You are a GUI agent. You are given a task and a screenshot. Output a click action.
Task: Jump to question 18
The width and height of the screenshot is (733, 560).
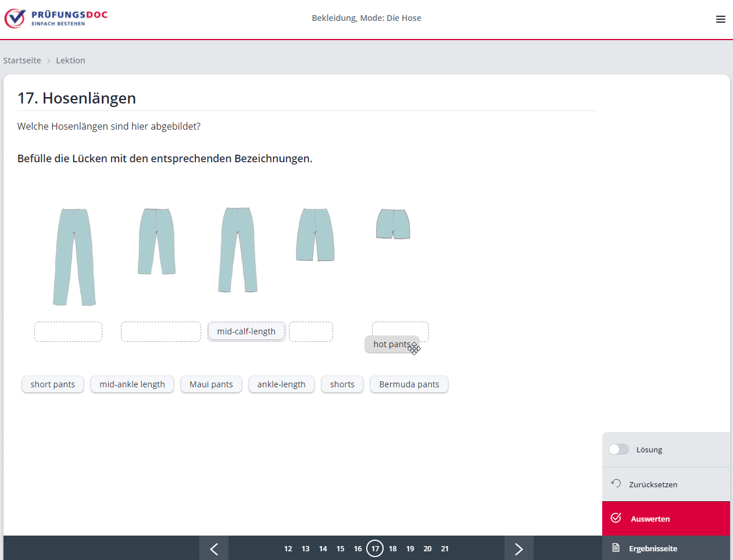coord(393,548)
